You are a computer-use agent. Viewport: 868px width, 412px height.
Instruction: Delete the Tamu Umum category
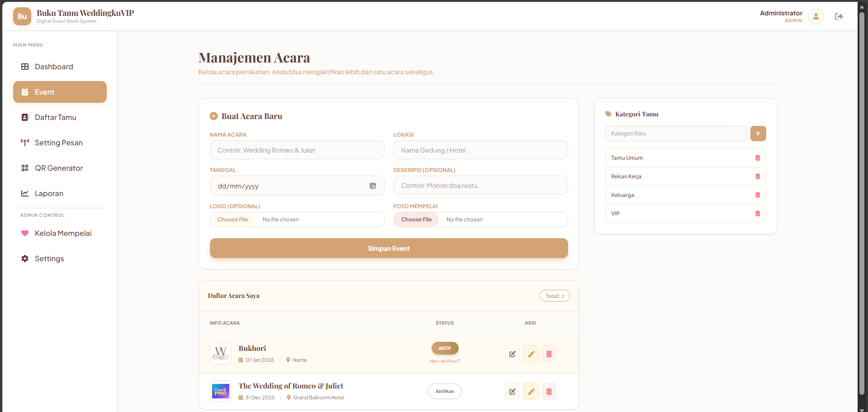tap(757, 158)
